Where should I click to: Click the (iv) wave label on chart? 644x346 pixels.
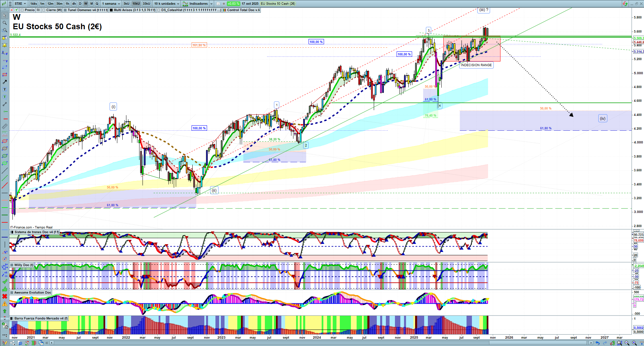click(x=603, y=118)
